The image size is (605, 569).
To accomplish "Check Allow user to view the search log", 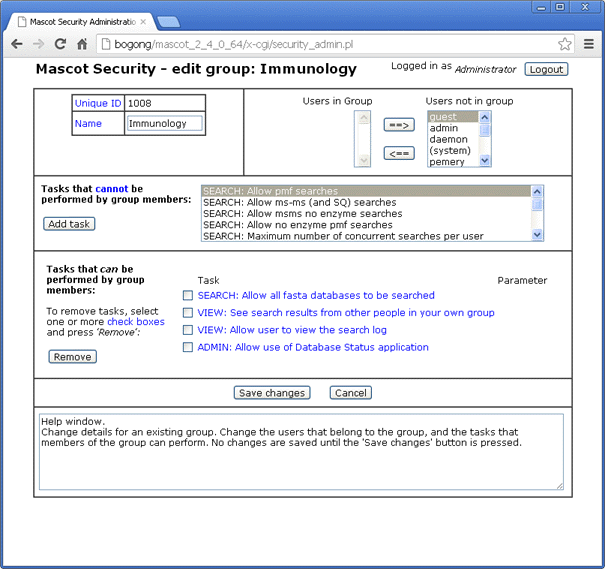I will tap(188, 330).
